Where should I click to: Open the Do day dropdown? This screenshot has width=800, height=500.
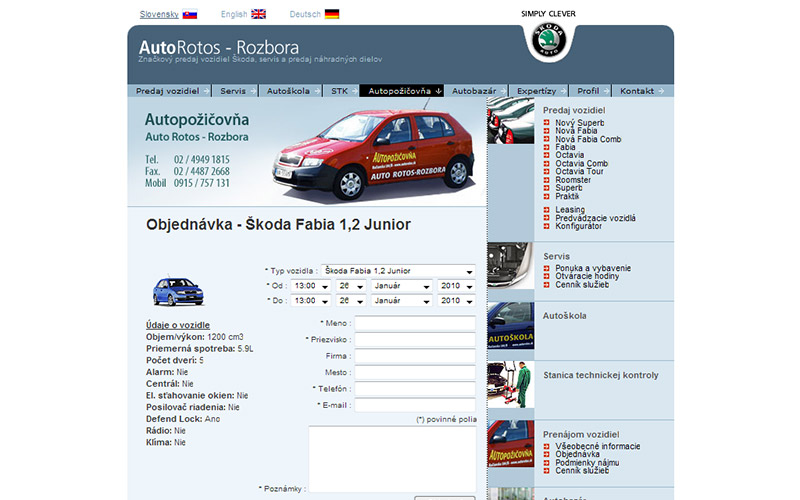click(351, 301)
